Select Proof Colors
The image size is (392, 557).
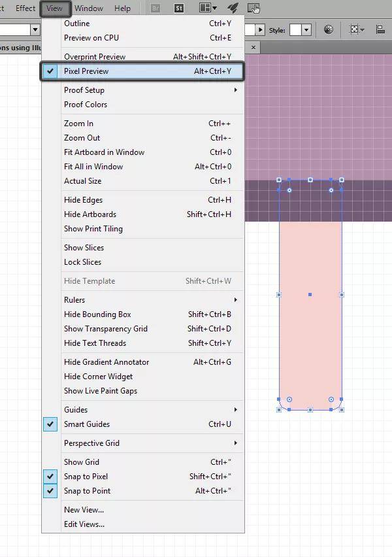(x=142, y=105)
